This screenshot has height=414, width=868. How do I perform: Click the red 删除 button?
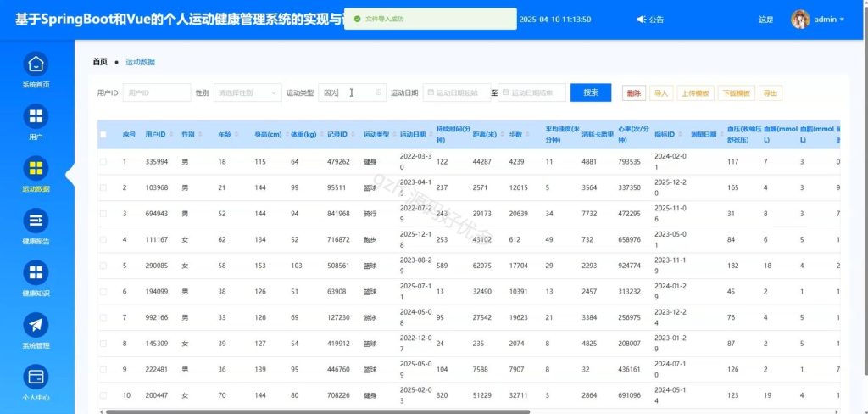pos(634,93)
